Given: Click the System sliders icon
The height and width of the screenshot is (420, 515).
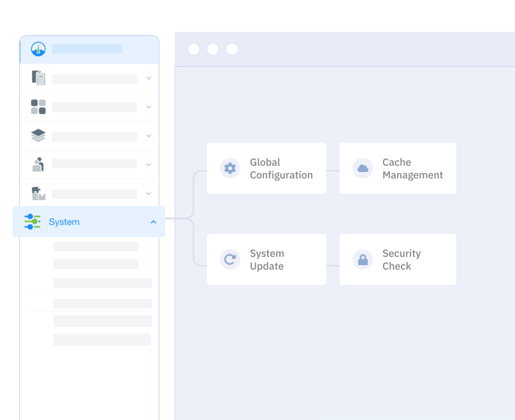Looking at the screenshot, I should pos(33,222).
